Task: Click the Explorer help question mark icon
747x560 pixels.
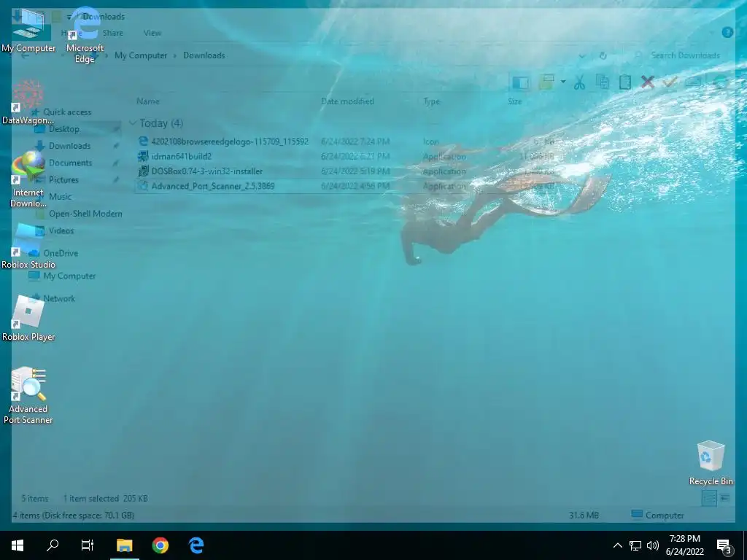Action: point(727,32)
